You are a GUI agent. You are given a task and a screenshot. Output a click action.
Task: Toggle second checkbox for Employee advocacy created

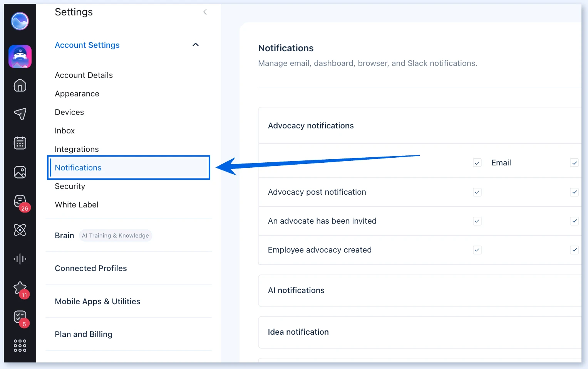click(574, 250)
